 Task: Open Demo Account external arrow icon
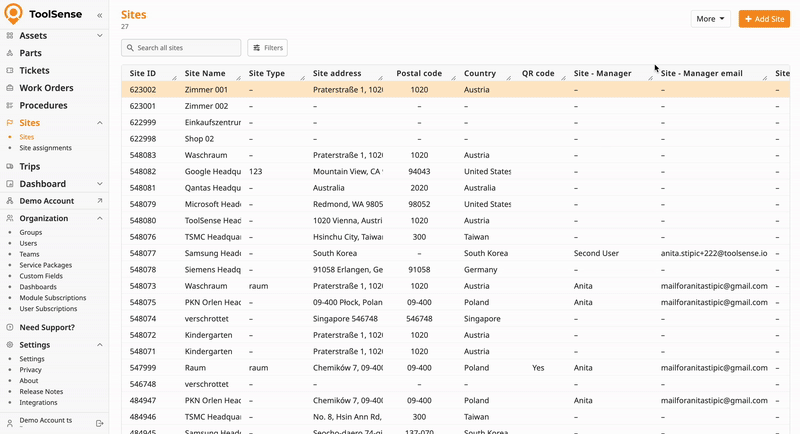click(99, 201)
